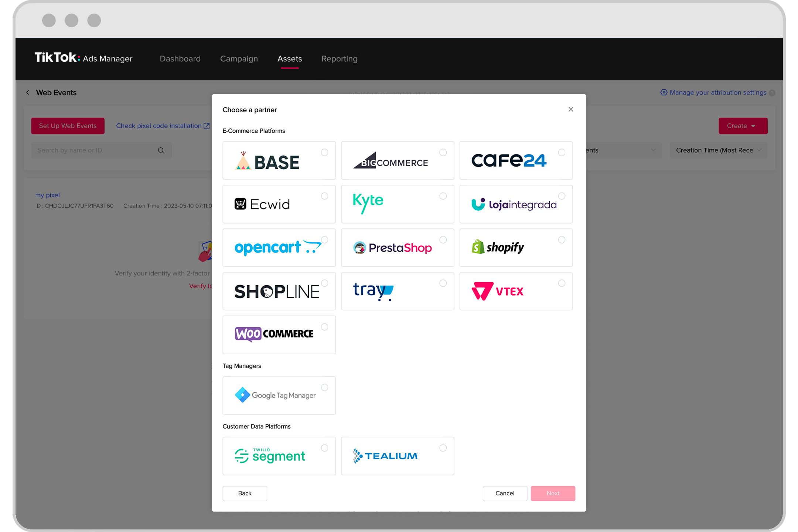This screenshot has width=798, height=532.
Task: Click the Cafe24 partner logo
Action: [x=509, y=160]
